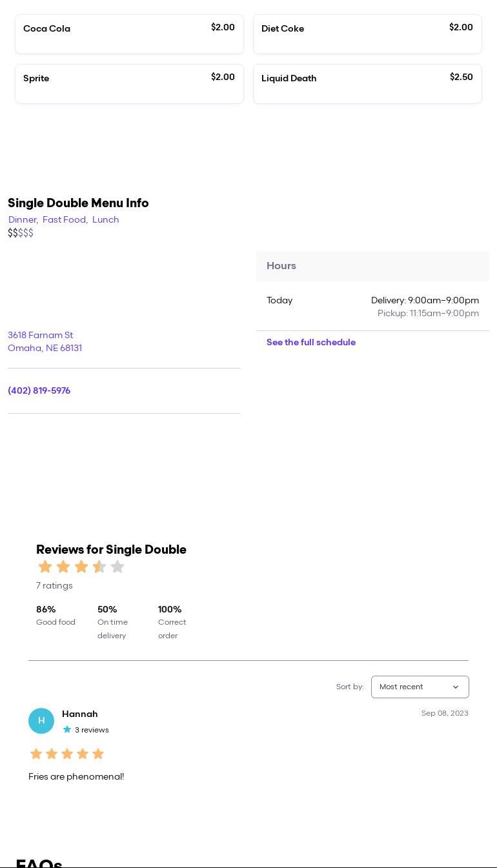Click the first star of the restaurant rating
497x868 pixels.
point(45,567)
